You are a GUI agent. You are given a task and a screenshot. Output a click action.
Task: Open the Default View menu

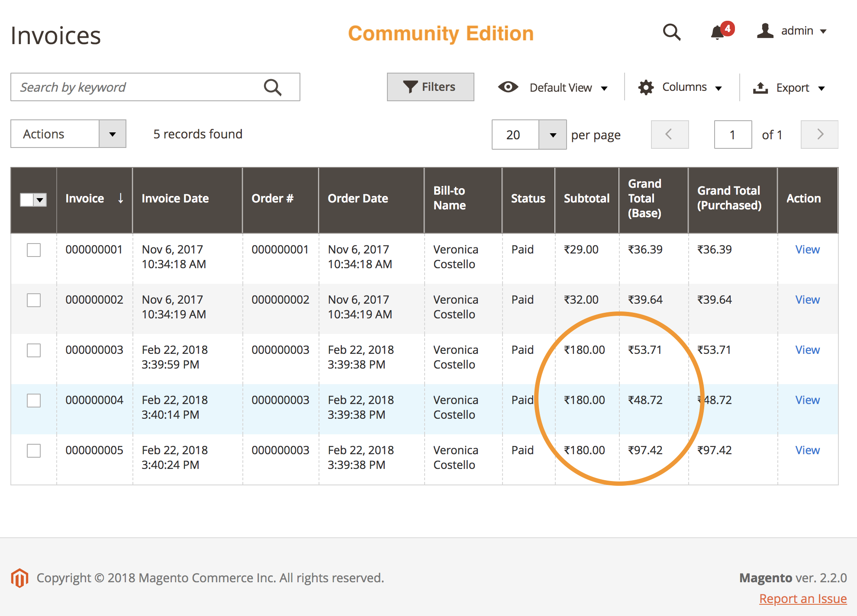(561, 87)
